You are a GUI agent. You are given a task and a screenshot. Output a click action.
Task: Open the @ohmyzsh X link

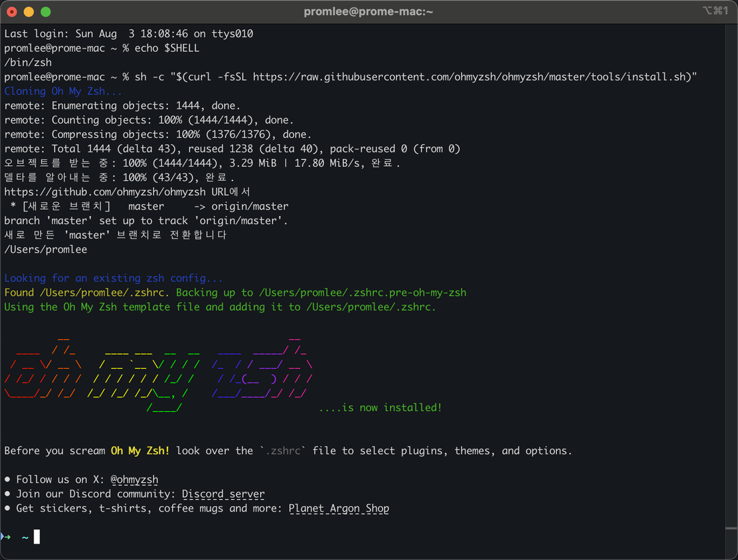point(134,479)
